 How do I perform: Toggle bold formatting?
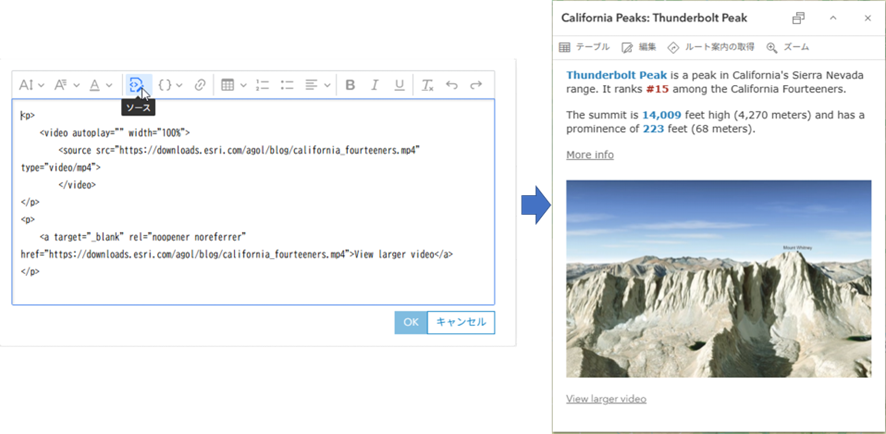[x=350, y=85]
